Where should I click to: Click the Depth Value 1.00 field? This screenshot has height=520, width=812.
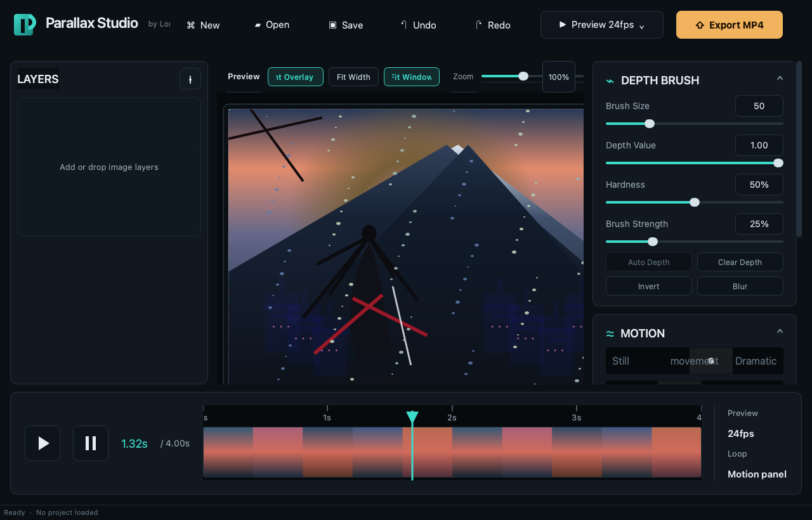point(759,145)
